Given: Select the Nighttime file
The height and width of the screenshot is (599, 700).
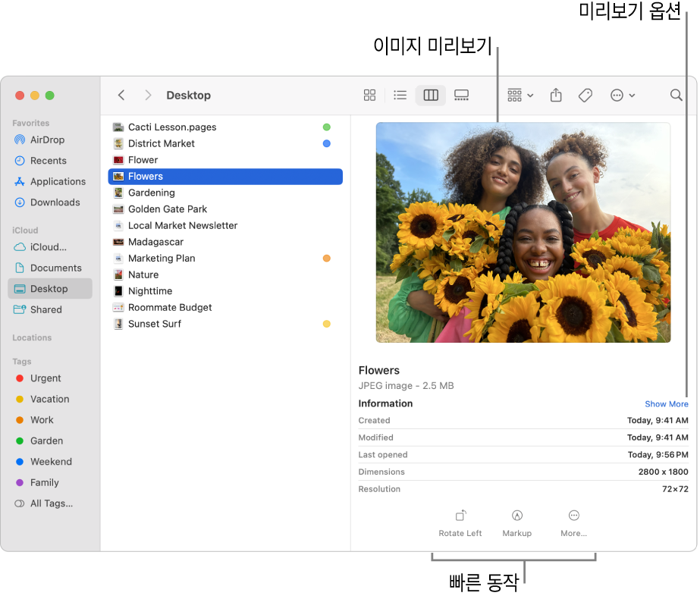Looking at the screenshot, I should click(225, 291).
